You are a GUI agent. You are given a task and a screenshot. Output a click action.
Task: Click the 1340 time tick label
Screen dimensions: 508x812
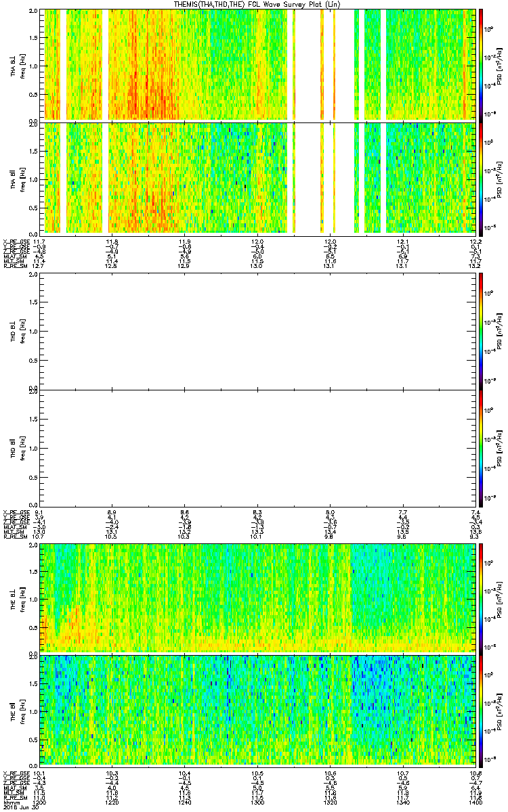point(403,801)
